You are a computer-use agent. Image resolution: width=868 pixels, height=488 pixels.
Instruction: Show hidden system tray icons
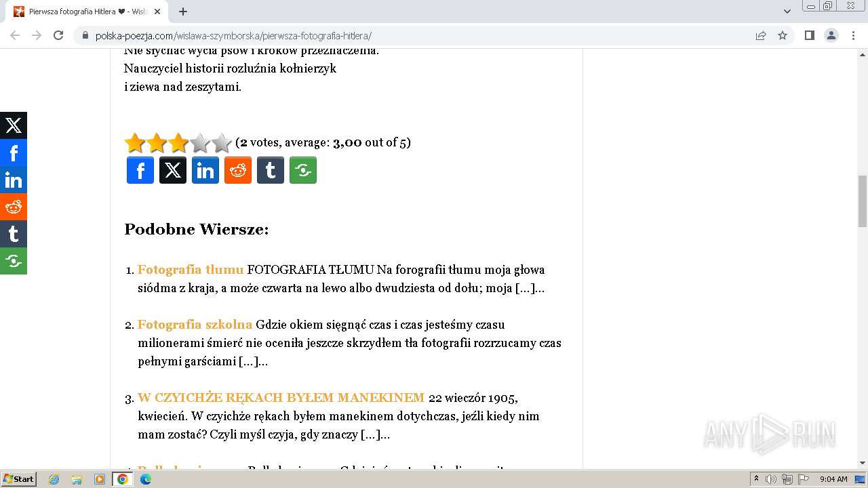click(757, 479)
